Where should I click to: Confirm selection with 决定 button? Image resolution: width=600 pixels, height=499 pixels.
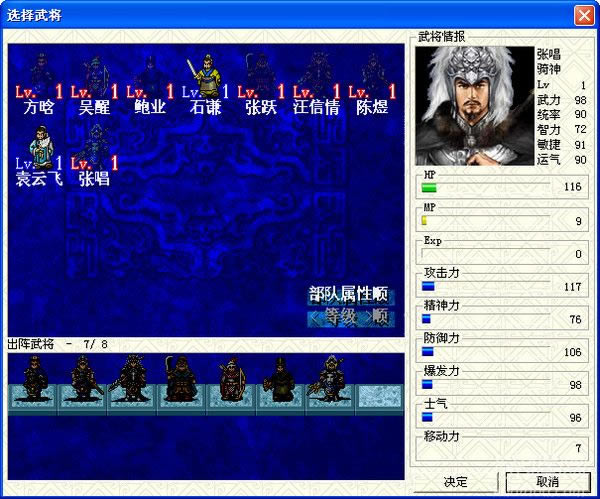[x=455, y=482]
